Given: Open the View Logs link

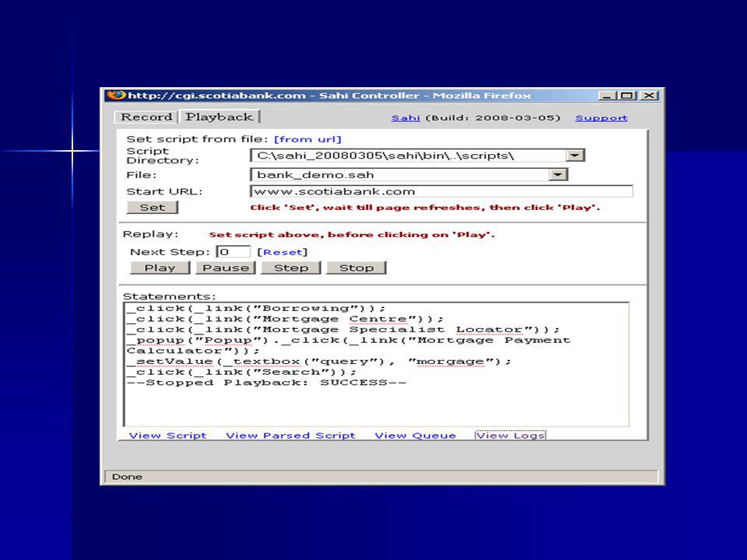Looking at the screenshot, I should tap(510, 436).
